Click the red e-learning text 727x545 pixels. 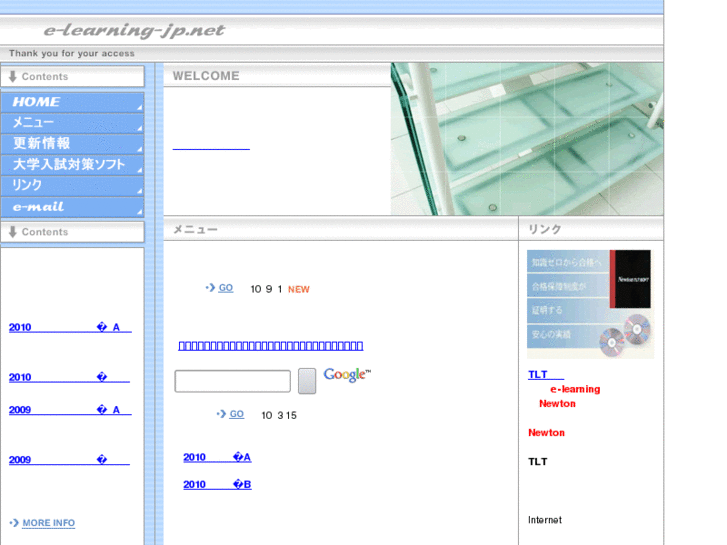coord(575,389)
